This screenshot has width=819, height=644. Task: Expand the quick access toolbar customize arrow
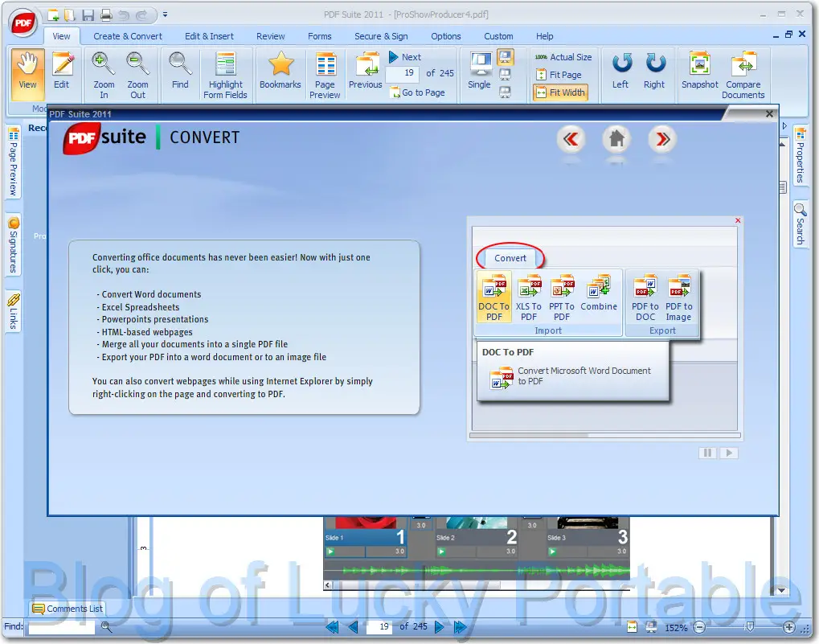[x=165, y=14]
